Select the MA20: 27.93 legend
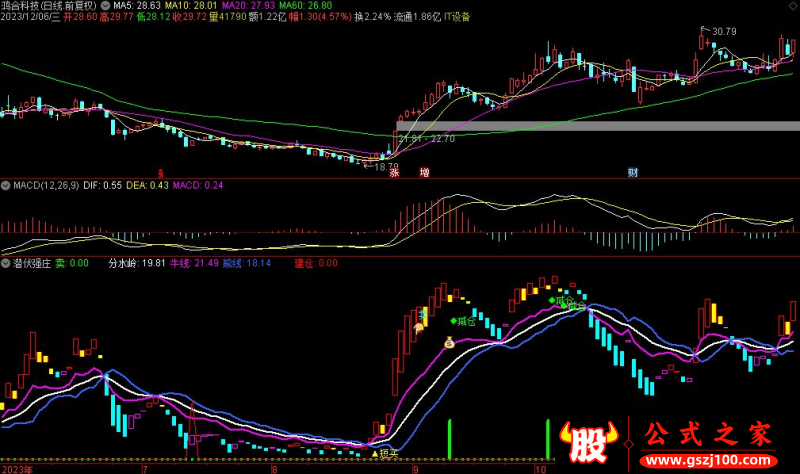Screen dimensions: 800x474 coord(248,6)
